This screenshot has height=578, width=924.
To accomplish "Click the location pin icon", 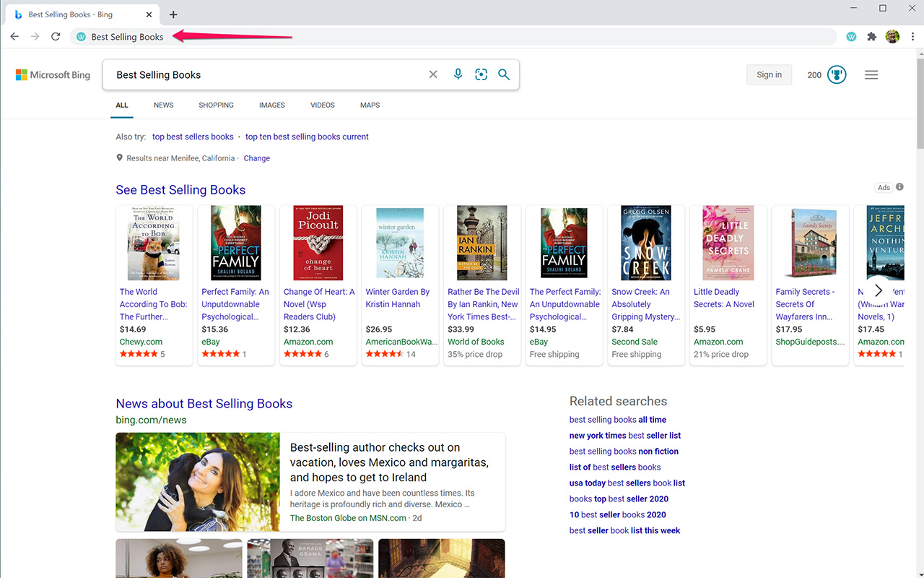I will pyautogui.click(x=120, y=158).
